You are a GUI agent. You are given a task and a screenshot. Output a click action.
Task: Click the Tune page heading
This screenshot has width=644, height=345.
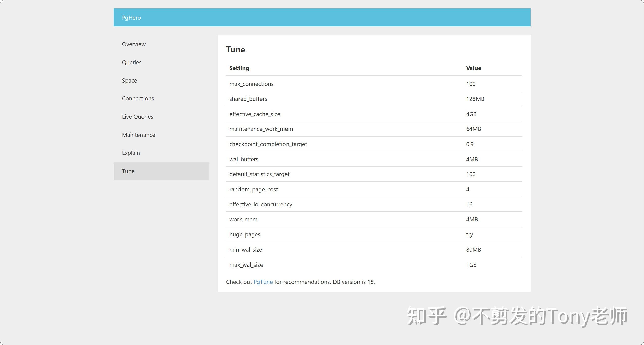(235, 50)
